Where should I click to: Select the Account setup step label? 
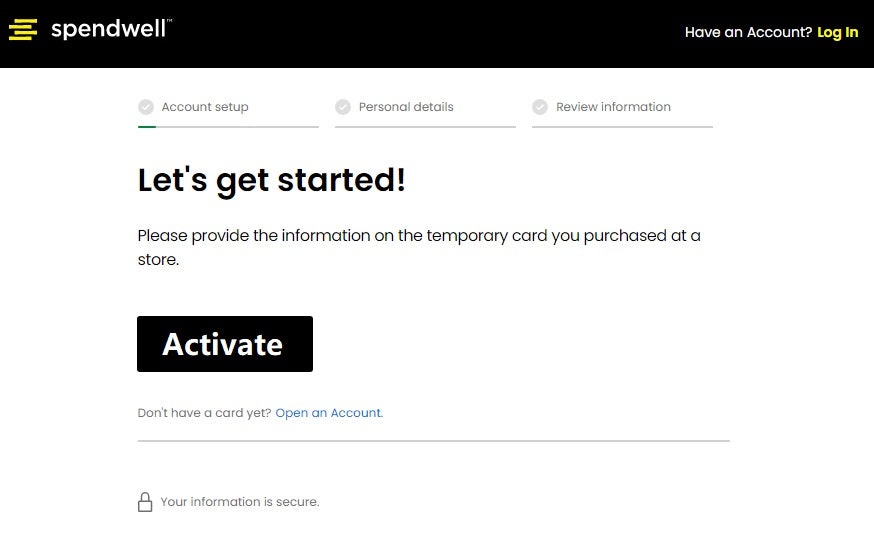tap(205, 107)
